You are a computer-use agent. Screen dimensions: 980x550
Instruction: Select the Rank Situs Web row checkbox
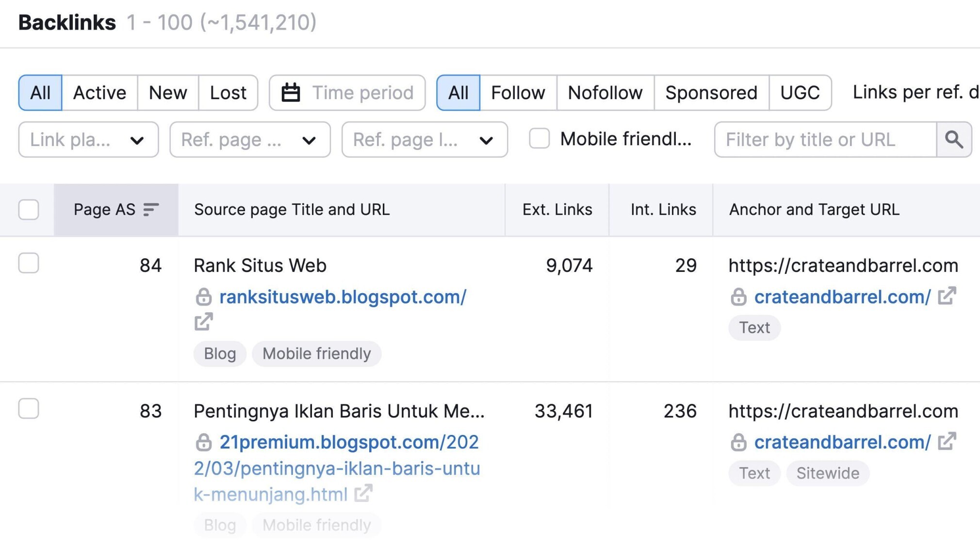(x=29, y=263)
